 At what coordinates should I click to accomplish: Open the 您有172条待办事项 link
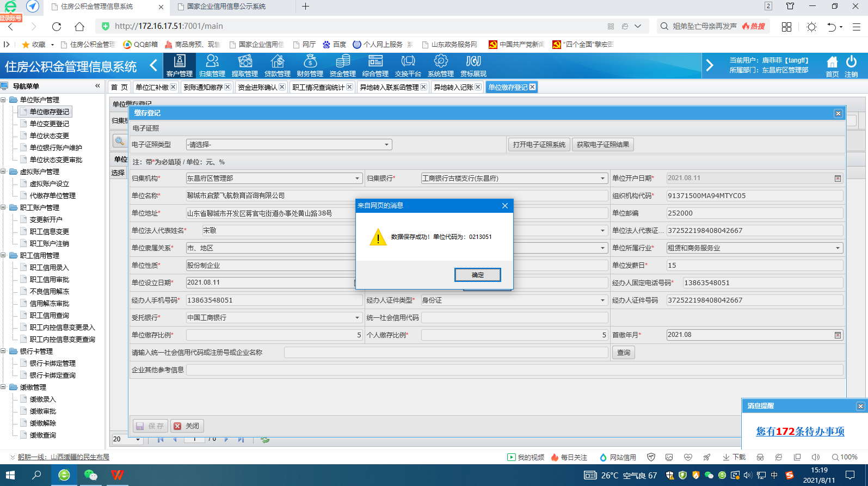(800, 432)
